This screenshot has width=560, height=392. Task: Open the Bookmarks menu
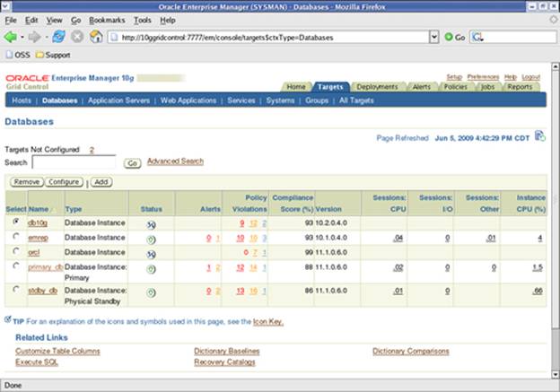107,21
